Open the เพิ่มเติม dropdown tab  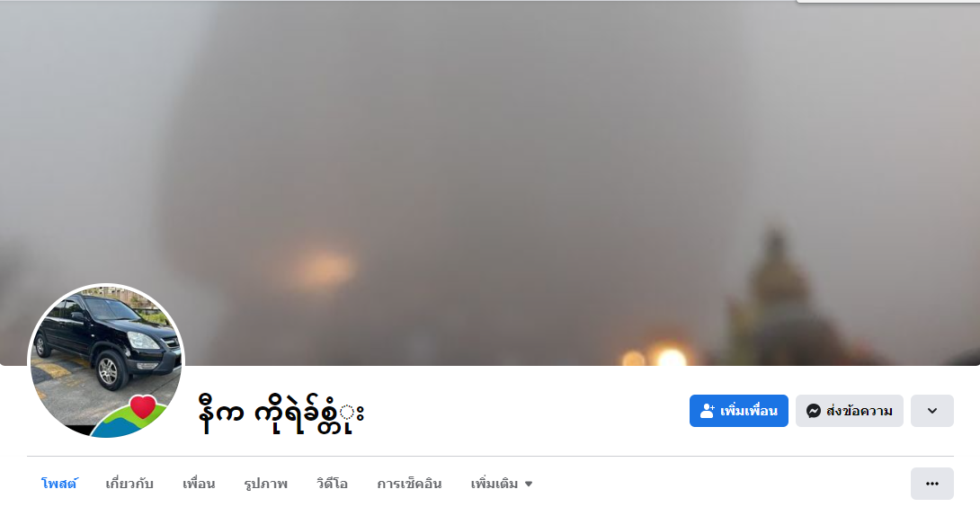502,484
